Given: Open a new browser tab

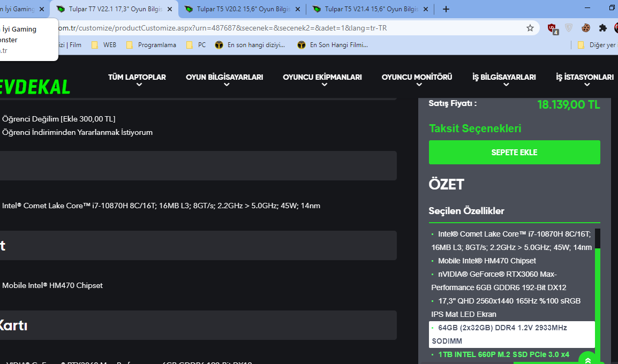Looking at the screenshot, I should point(446,9).
